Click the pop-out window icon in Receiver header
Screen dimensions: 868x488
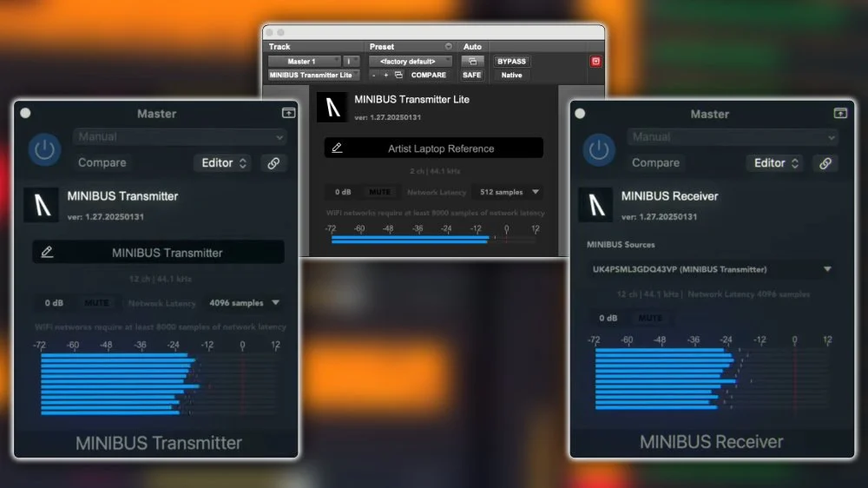click(840, 114)
